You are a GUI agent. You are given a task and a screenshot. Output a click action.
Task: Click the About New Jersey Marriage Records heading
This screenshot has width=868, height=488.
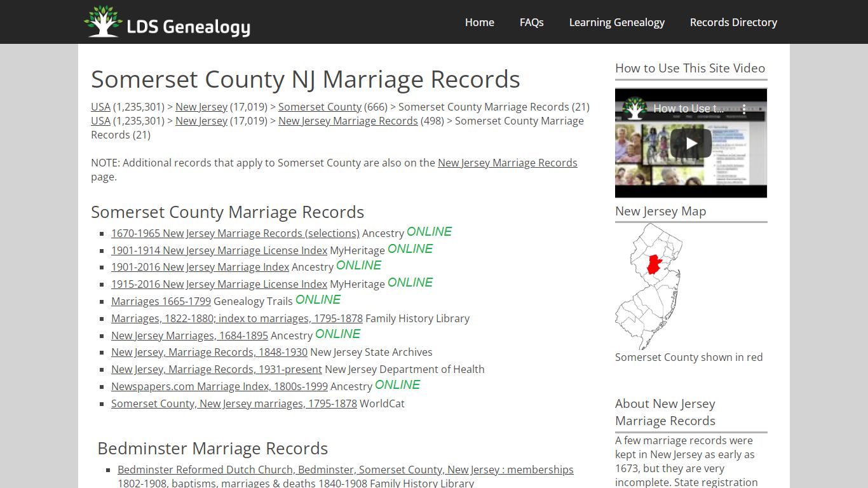click(x=665, y=412)
